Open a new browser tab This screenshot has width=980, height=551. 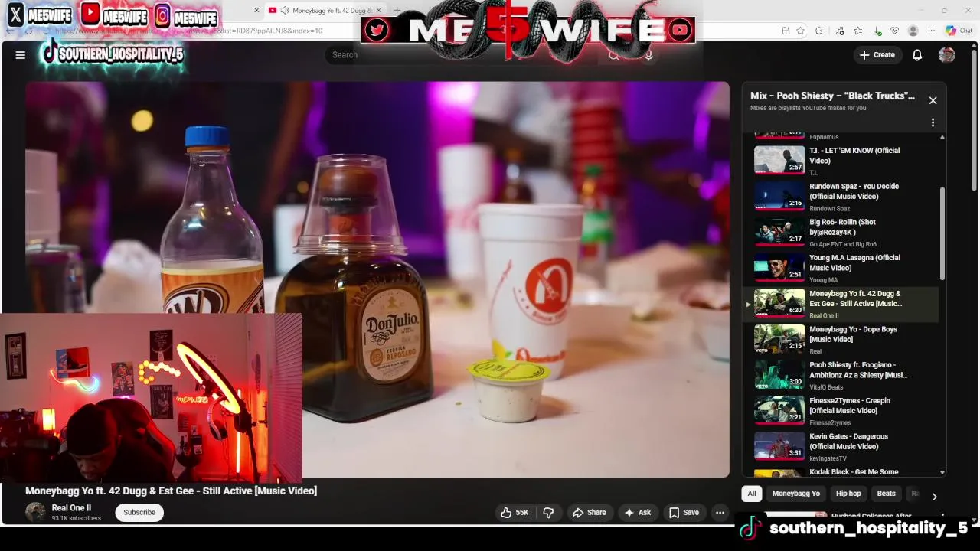click(397, 10)
